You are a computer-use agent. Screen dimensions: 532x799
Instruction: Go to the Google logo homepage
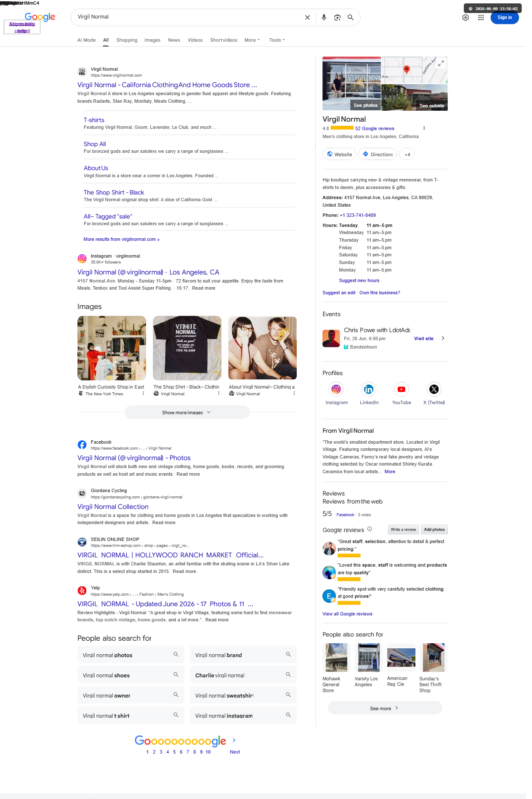click(x=40, y=17)
